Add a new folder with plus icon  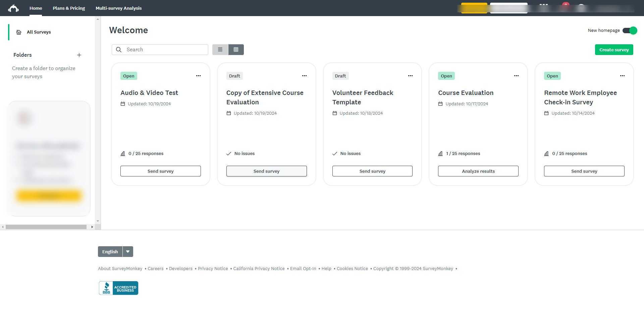(79, 55)
